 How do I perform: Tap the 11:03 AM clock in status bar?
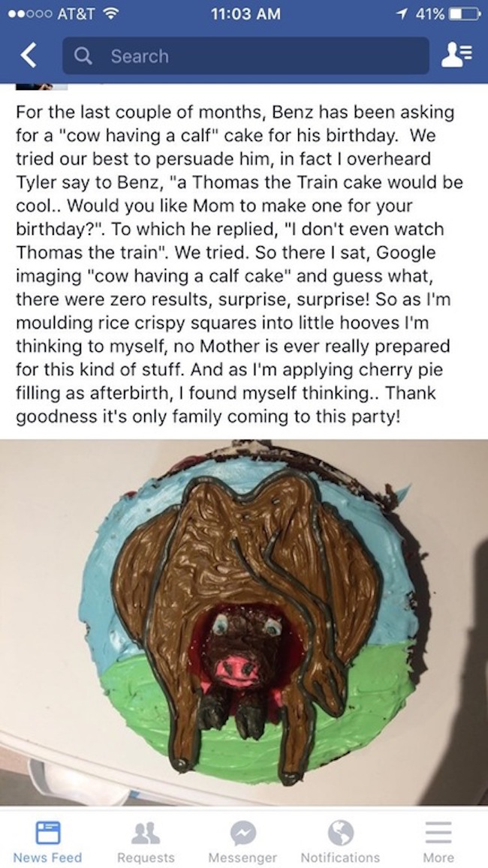pyautogui.click(x=246, y=14)
